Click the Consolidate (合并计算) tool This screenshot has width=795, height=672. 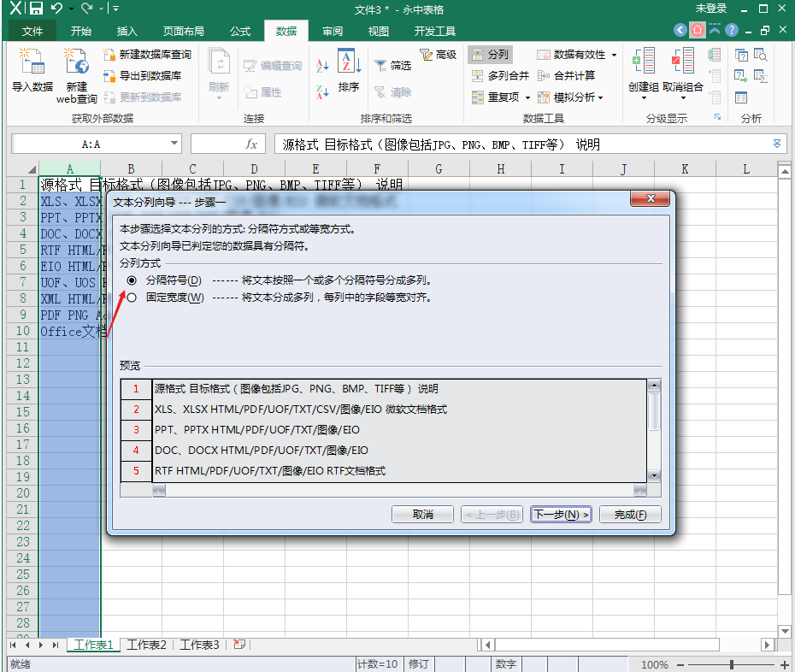(x=567, y=75)
